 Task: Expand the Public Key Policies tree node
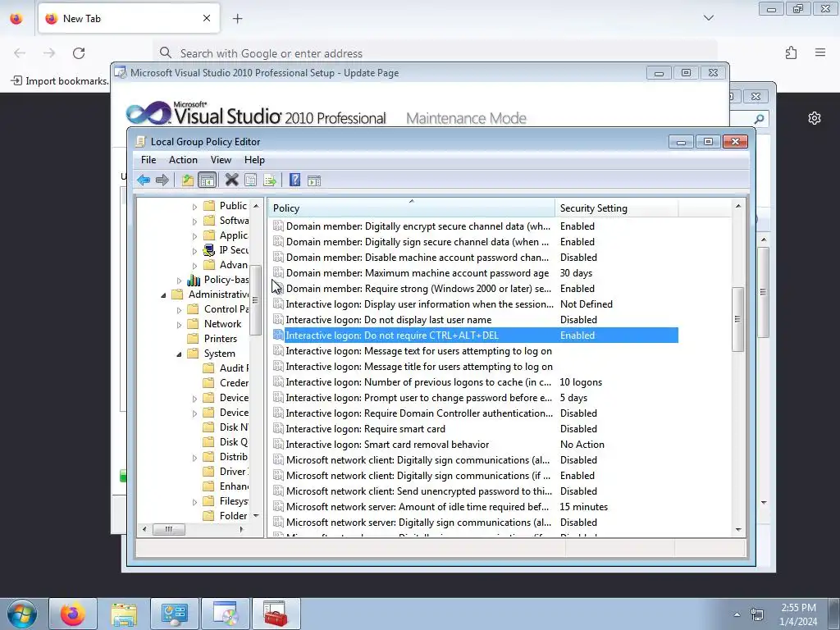coord(195,206)
